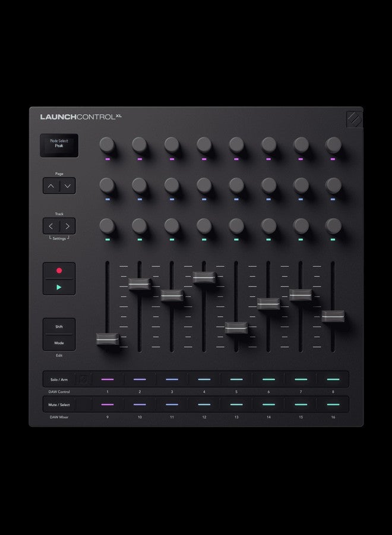Toggle track button 5
392x535 pixels.
pyautogui.click(x=236, y=379)
